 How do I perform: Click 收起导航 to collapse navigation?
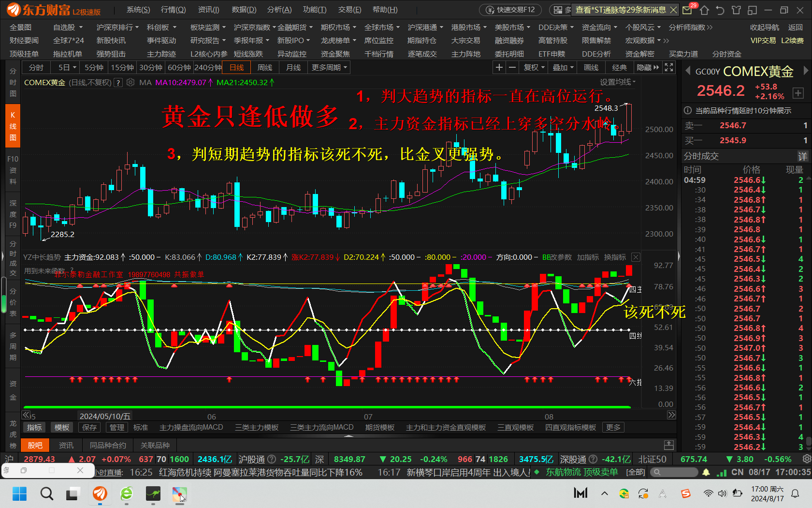tap(765, 28)
